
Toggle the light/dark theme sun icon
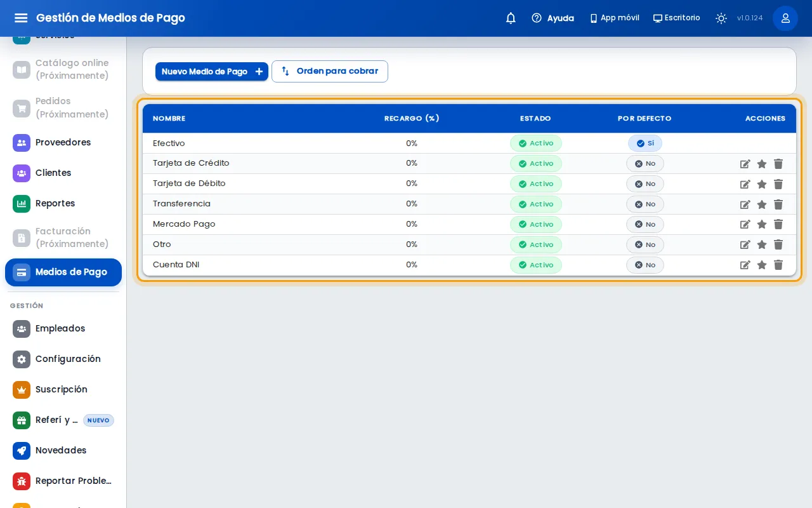(721, 18)
